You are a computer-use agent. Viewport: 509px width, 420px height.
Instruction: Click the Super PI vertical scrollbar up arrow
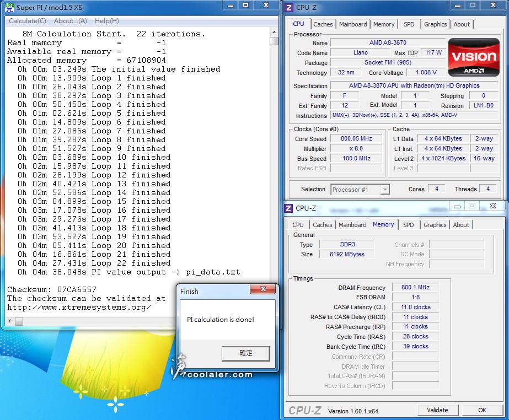(x=274, y=32)
